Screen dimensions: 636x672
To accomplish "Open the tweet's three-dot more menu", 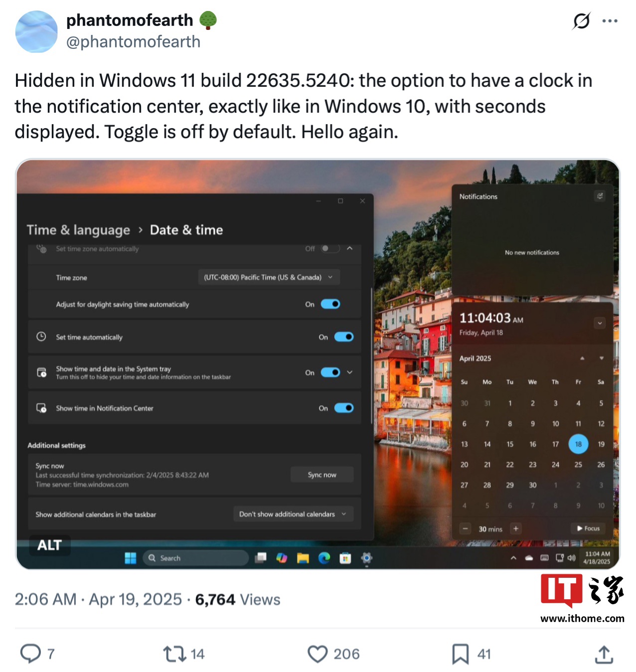I will 610,21.
